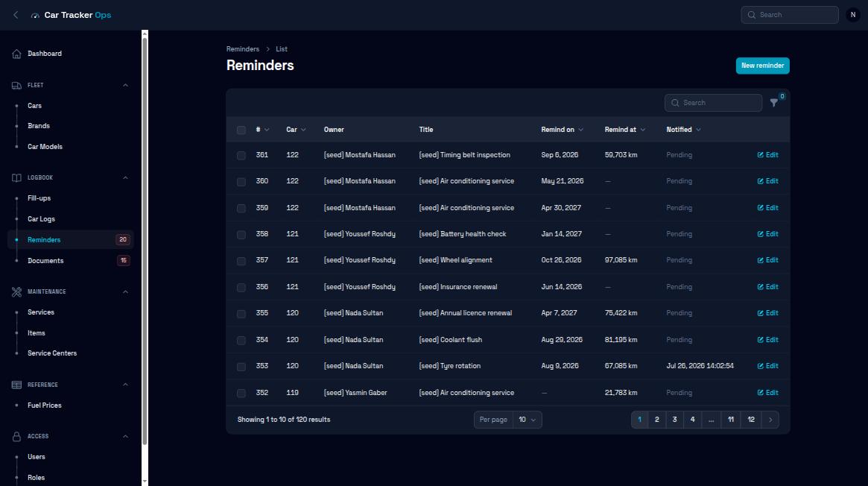Click the pencil icon for reminder 356

(760, 287)
